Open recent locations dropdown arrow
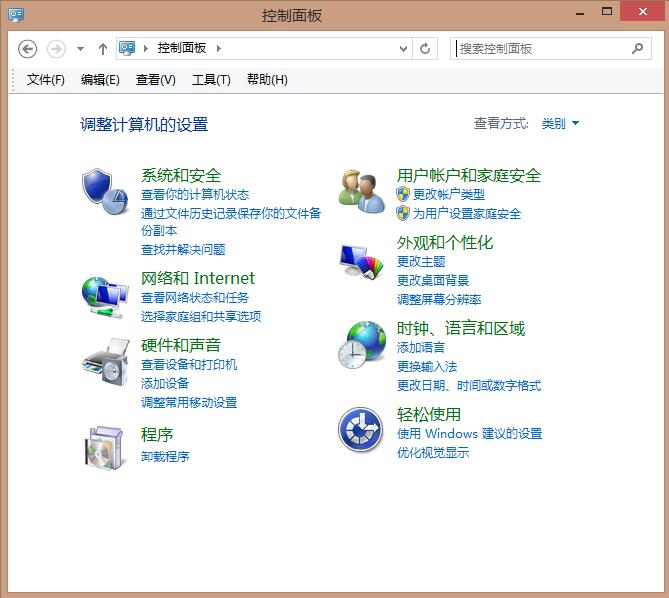Viewport: 669px width, 598px height. point(80,49)
